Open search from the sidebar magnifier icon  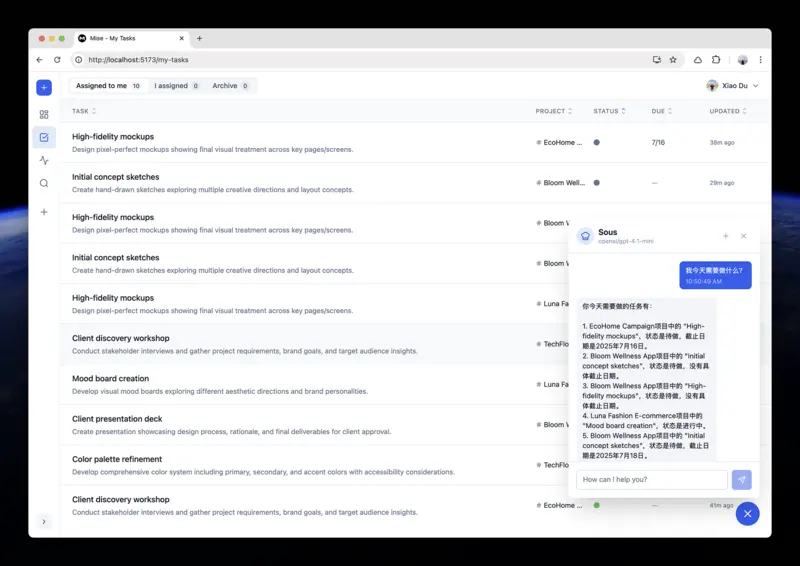[44, 183]
